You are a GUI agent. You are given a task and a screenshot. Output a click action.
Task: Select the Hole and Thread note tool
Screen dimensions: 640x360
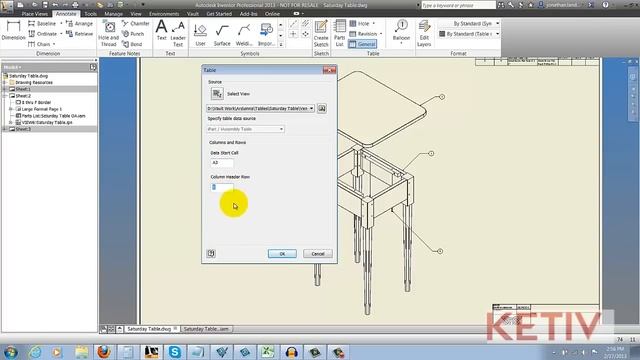pyautogui.click(x=109, y=33)
